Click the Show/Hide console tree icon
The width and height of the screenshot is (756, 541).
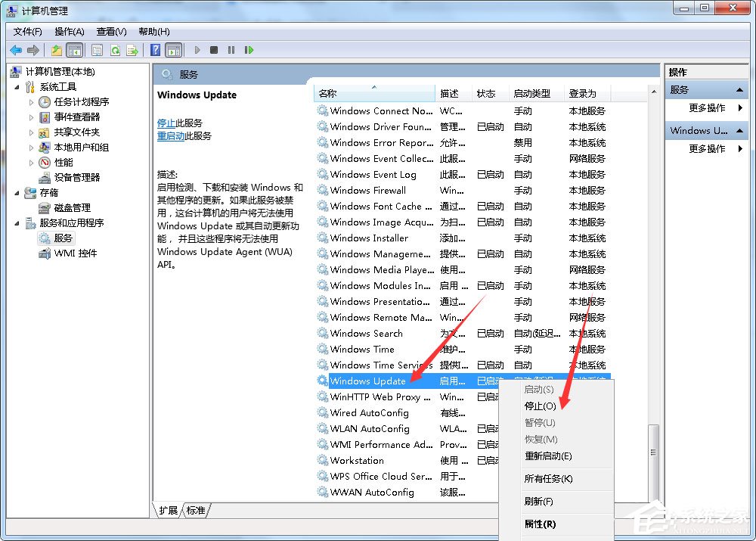[73, 49]
